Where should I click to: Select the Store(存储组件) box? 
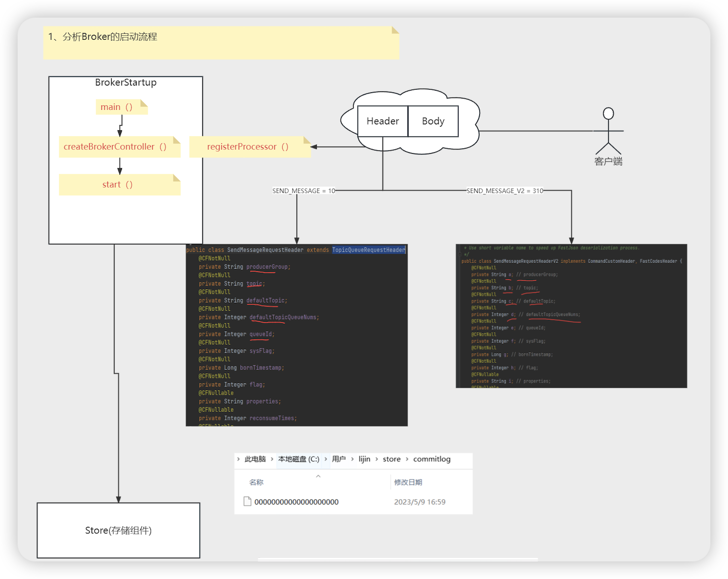coord(119,531)
